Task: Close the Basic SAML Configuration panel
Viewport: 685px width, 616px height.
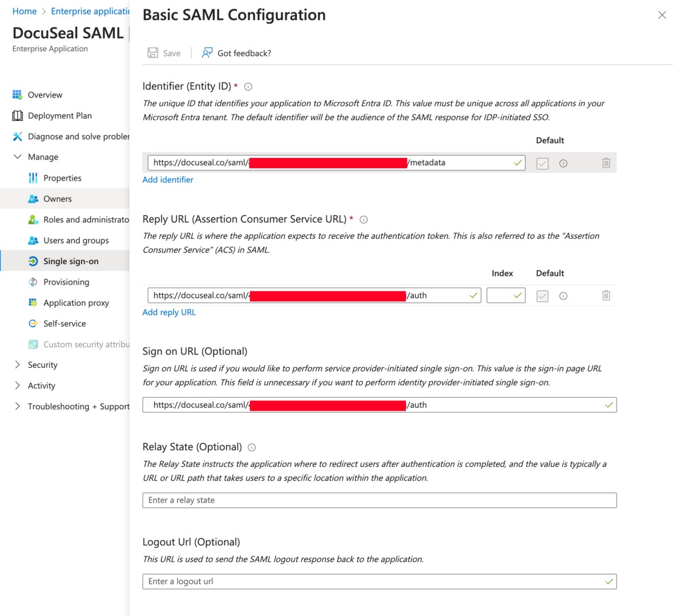Action: tap(662, 15)
